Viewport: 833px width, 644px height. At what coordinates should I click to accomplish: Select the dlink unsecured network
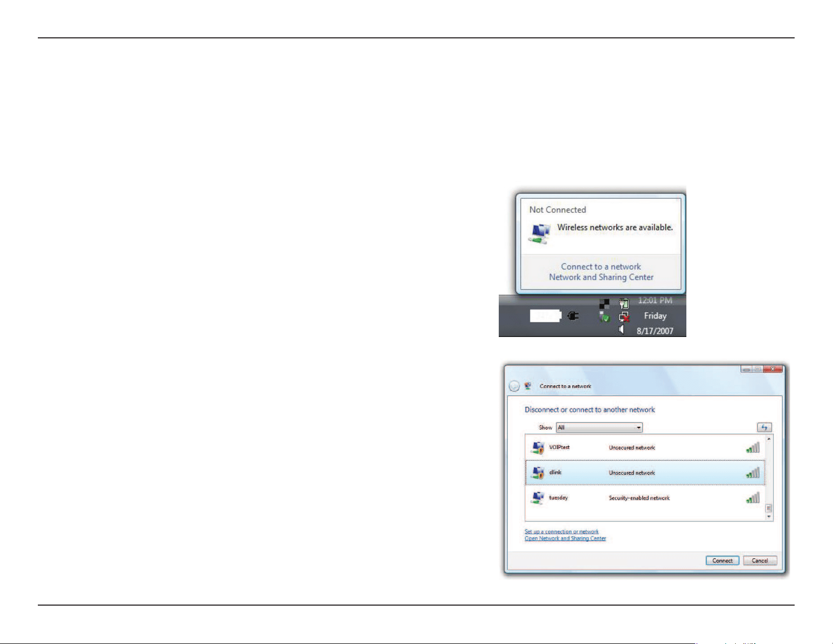[645, 473]
